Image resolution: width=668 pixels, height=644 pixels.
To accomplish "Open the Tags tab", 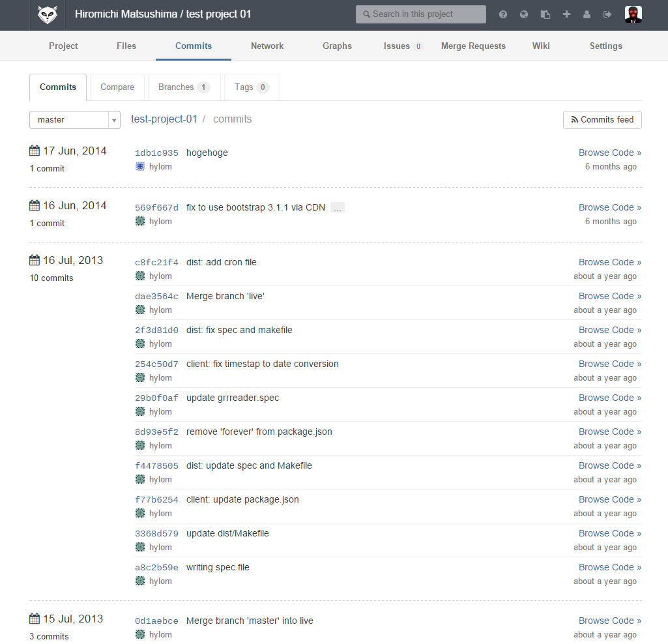I will [252, 87].
